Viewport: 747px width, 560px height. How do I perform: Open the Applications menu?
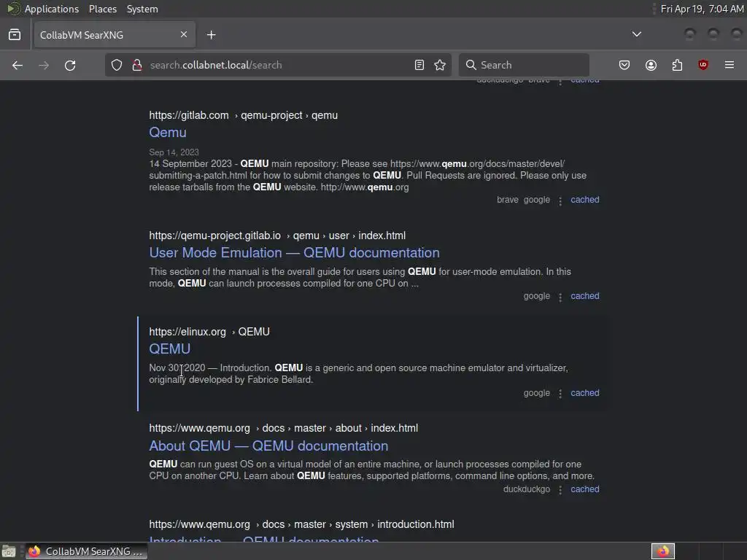(x=52, y=9)
